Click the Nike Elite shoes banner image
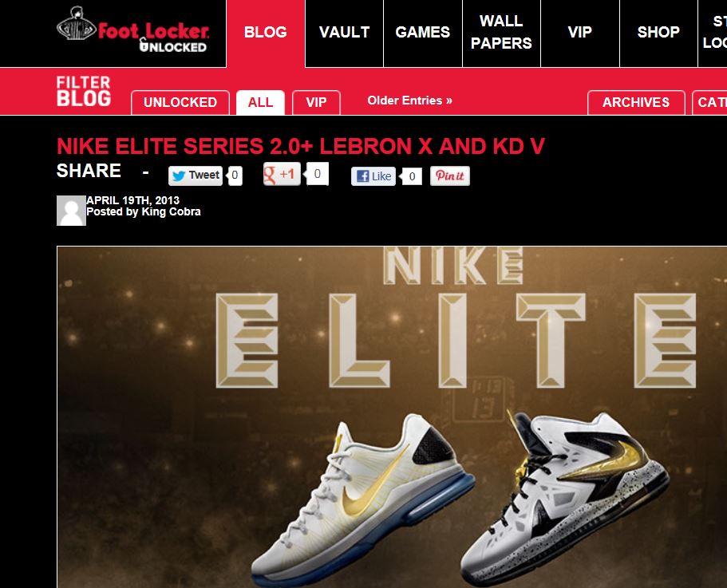 pyautogui.click(x=392, y=417)
